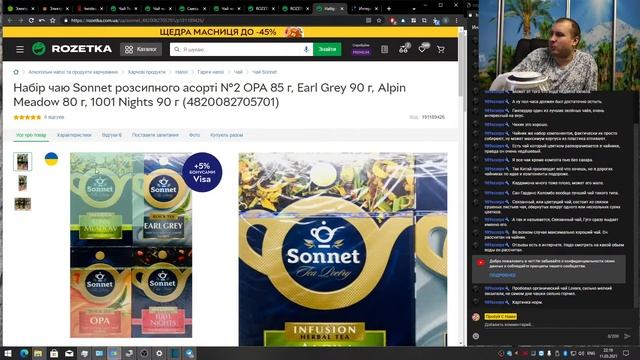Open the orders list icon in header
The width and height of the screenshot is (640, 360).
384,49
